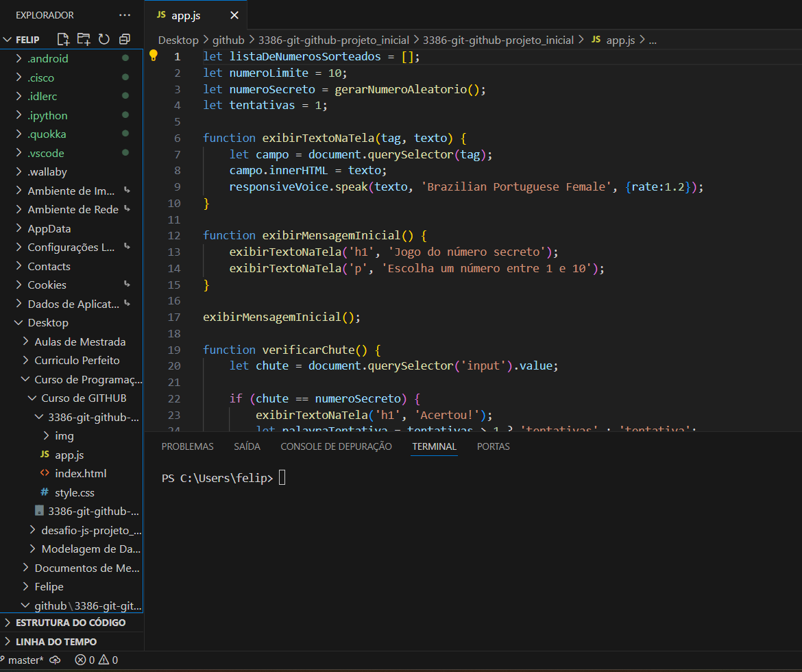Click the symlink arrow next to Cookies
The width and height of the screenshot is (802, 672).
tap(127, 284)
